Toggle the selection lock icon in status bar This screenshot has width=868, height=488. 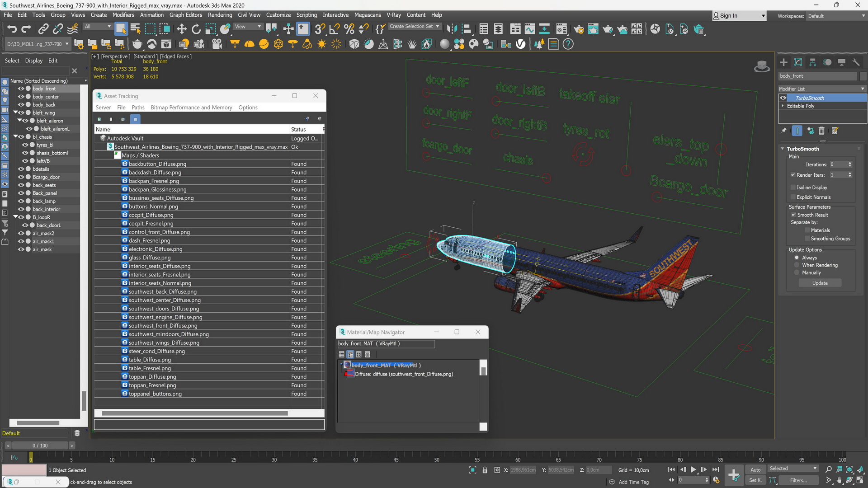485,470
